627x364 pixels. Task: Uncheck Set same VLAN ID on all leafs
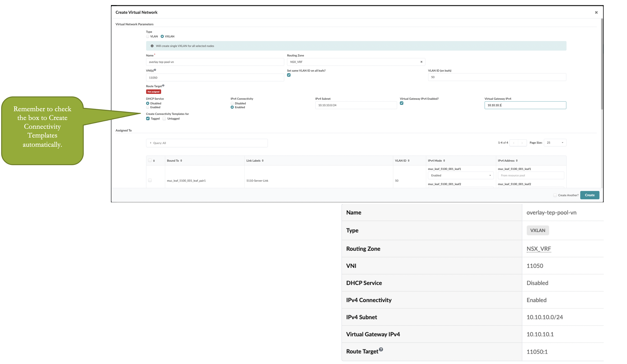tap(289, 75)
